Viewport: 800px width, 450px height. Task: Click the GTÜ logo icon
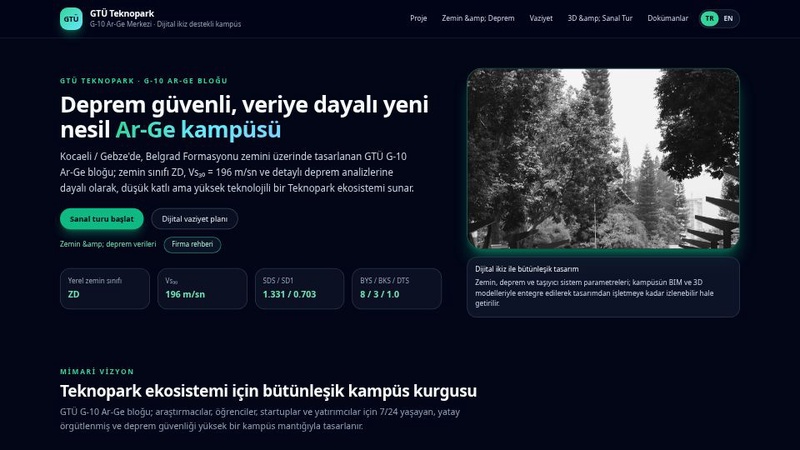71,19
